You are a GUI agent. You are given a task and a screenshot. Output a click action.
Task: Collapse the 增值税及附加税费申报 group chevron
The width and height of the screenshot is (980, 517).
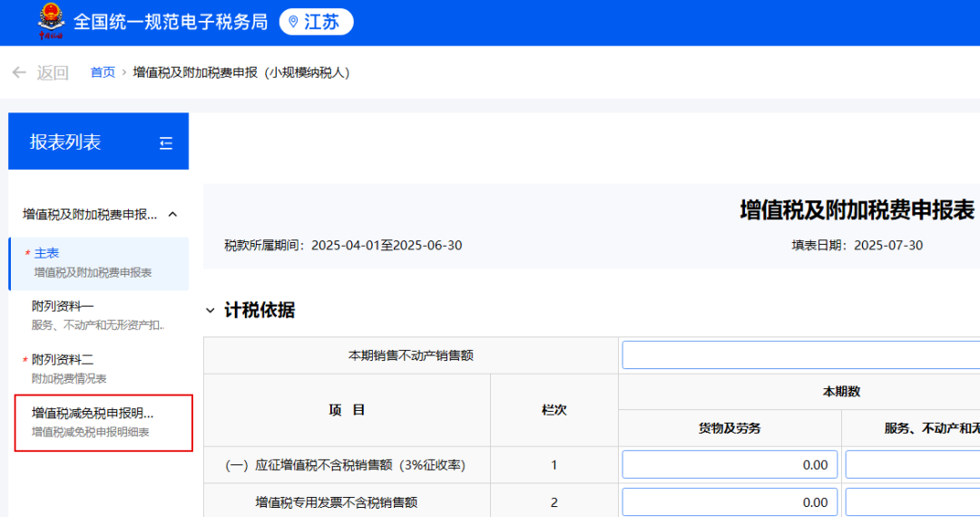[173, 214]
